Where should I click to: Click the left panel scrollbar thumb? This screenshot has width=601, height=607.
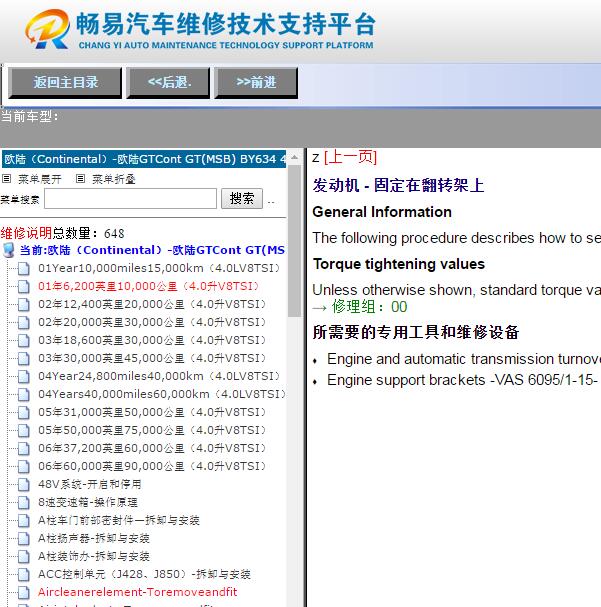tap(295, 240)
